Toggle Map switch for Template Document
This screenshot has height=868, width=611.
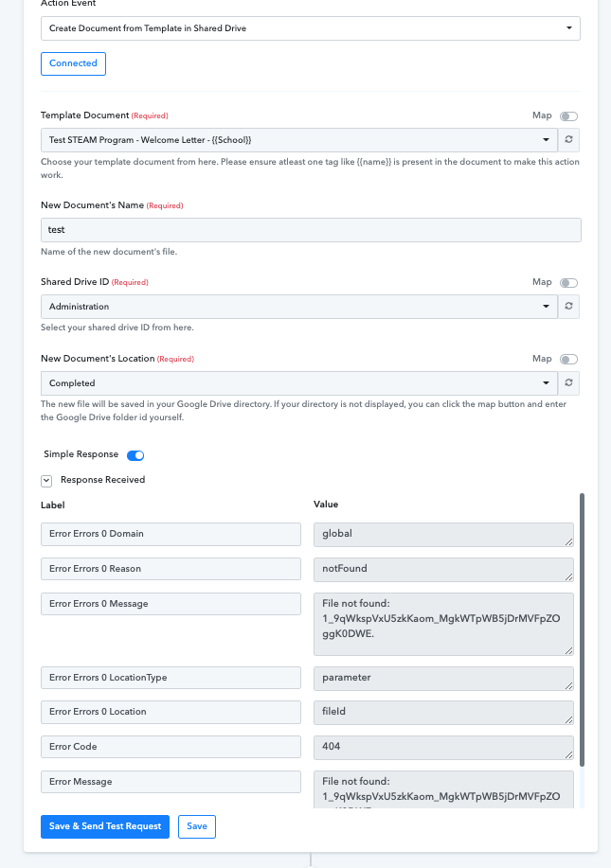click(569, 116)
